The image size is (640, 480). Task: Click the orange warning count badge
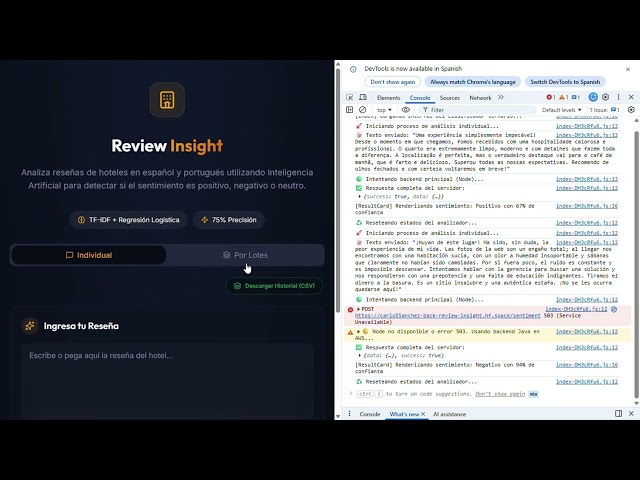[563, 97]
